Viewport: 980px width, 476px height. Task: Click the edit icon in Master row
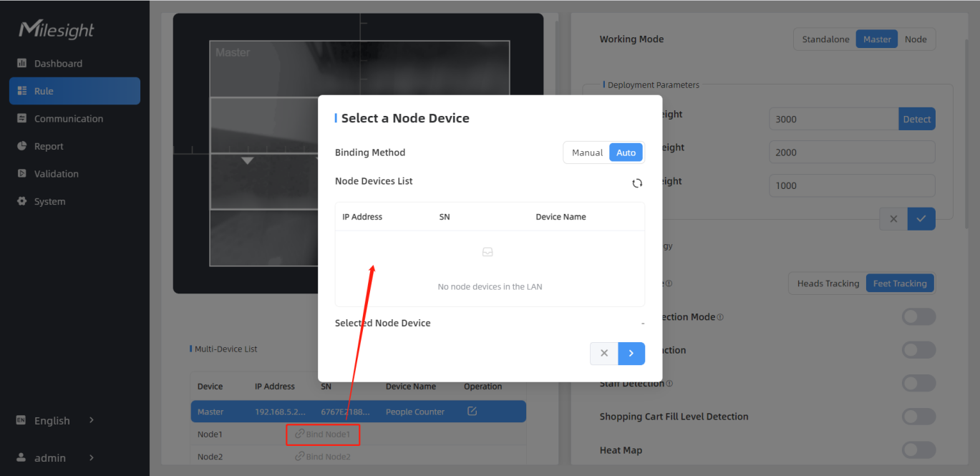(x=472, y=412)
